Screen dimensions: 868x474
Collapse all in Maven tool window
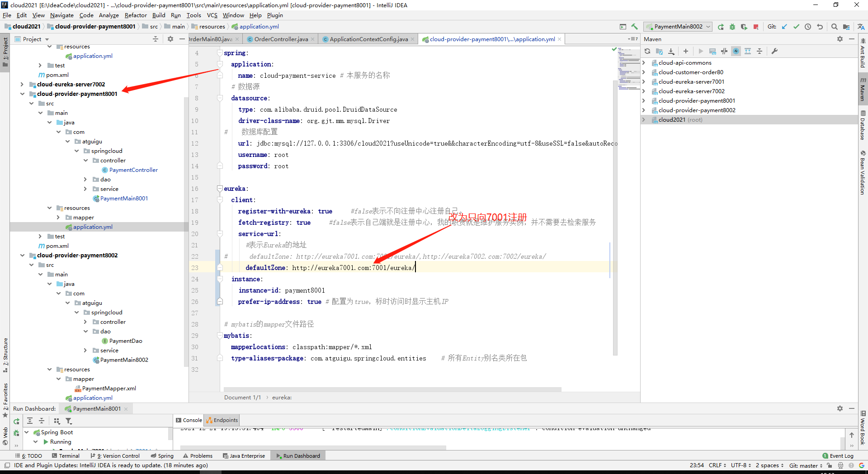(x=759, y=51)
